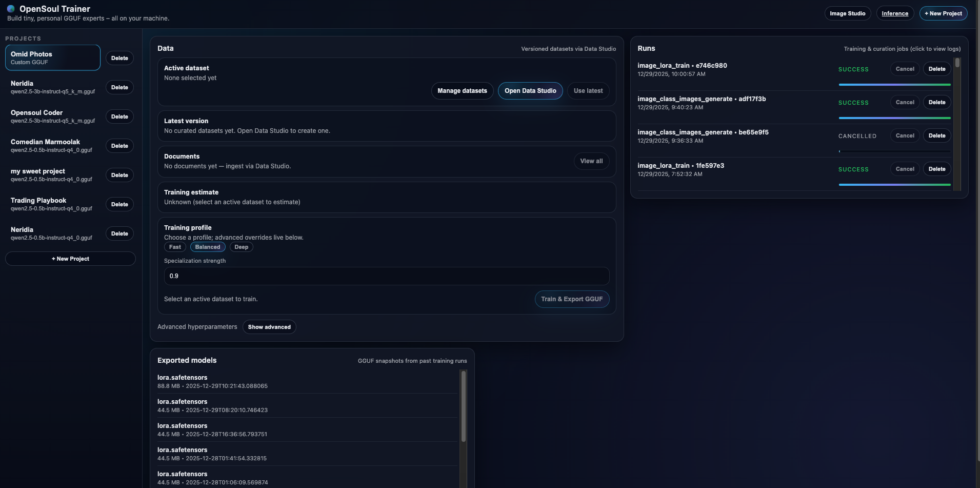
Task: Click Train & Export GGUF
Action: click(572, 299)
